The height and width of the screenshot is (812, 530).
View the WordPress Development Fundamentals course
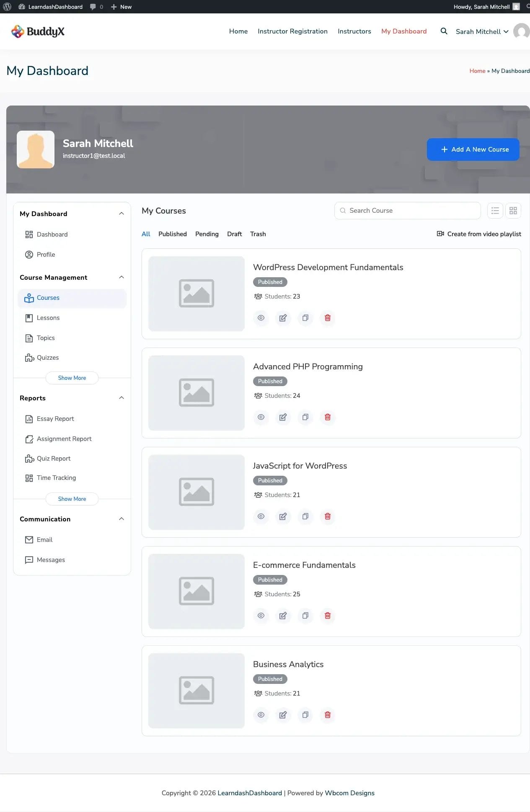pyautogui.click(x=261, y=318)
